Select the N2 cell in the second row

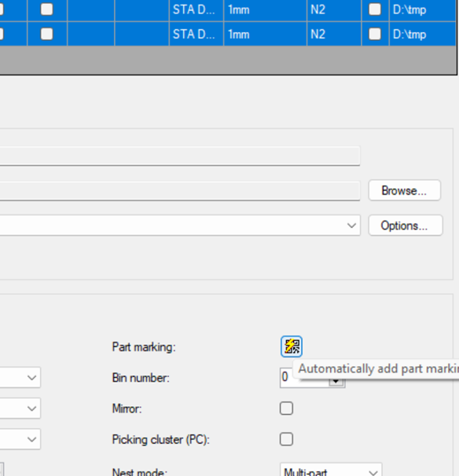pyautogui.click(x=334, y=34)
